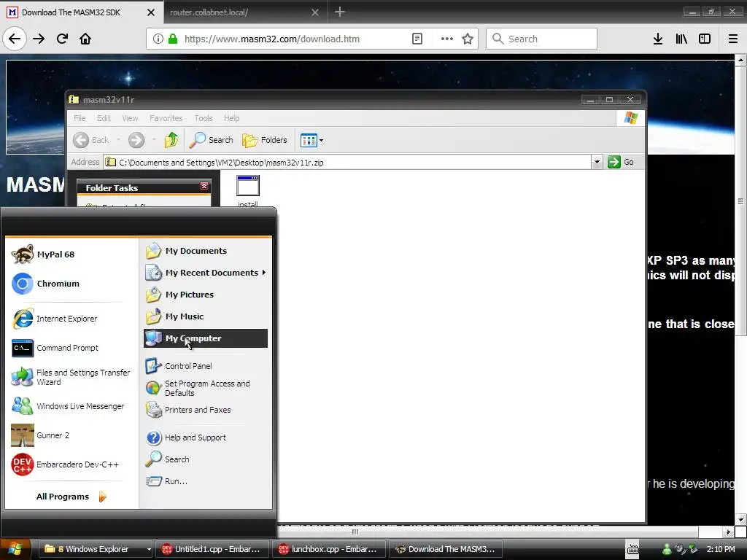Open Command Prompt from Start menu
The image size is (747, 560).
71,348
